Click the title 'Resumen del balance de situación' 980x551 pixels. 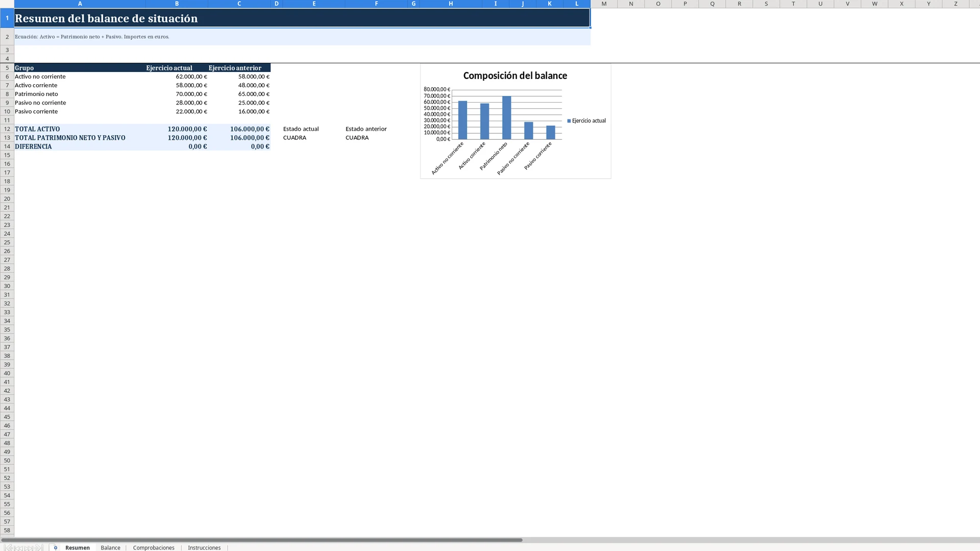[106, 18]
